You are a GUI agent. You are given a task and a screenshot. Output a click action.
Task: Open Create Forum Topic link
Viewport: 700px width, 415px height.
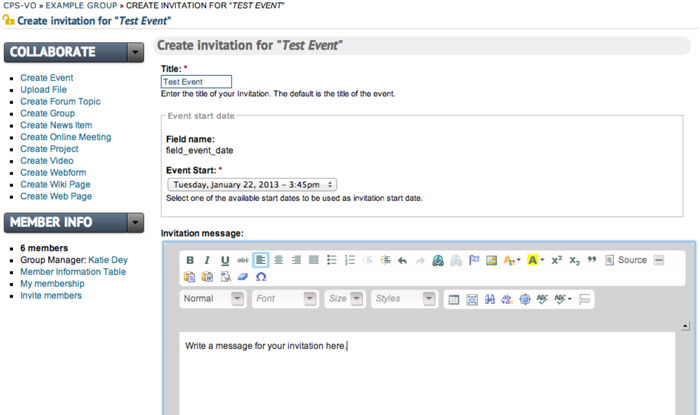pyautogui.click(x=60, y=101)
